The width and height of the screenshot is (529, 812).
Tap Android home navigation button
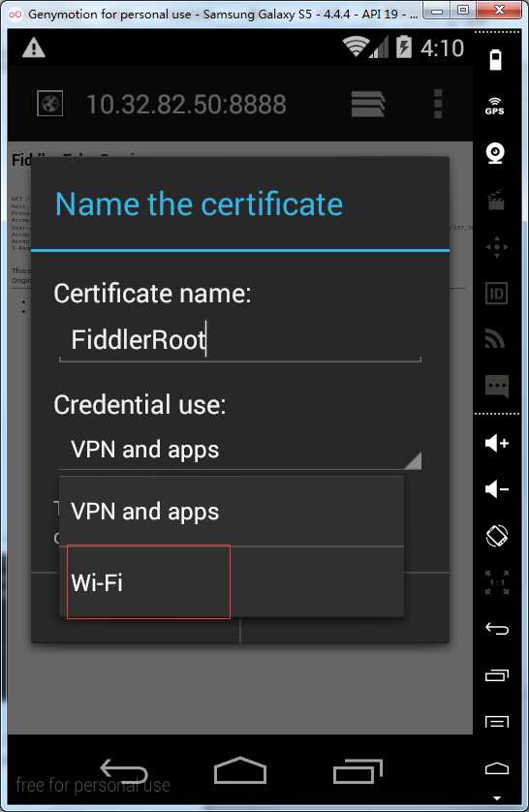click(240, 770)
